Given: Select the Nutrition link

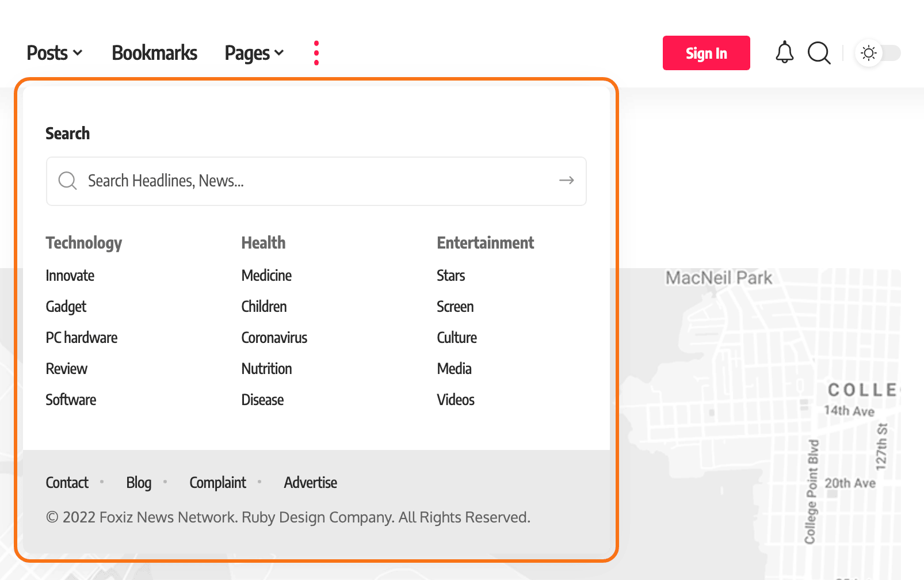Looking at the screenshot, I should pyautogui.click(x=267, y=369).
